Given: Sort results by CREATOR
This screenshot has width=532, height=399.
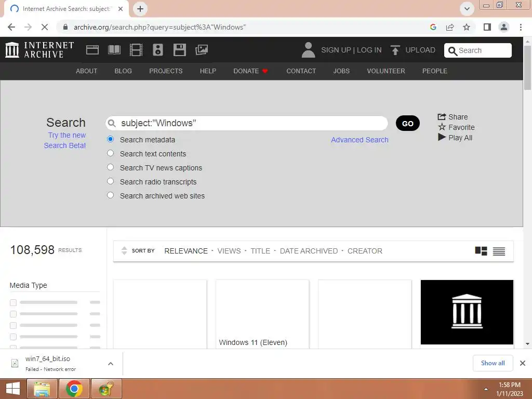Looking at the screenshot, I should [365, 251].
